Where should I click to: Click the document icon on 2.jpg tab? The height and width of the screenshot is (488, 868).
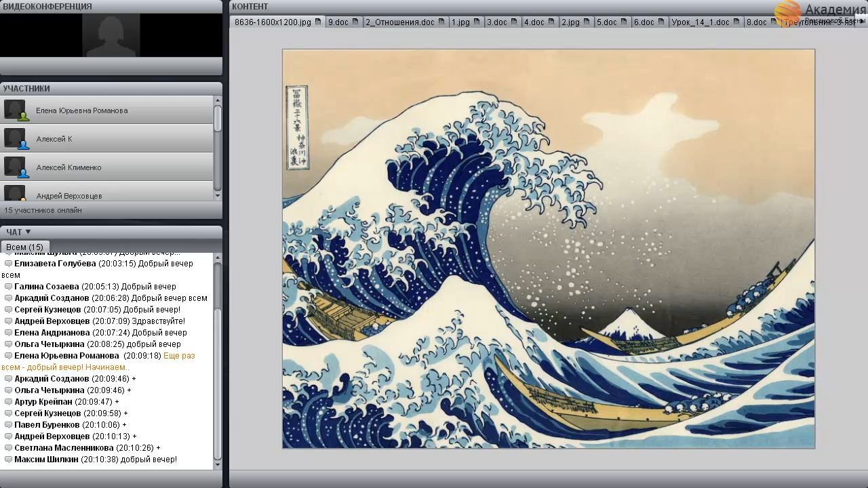click(587, 22)
